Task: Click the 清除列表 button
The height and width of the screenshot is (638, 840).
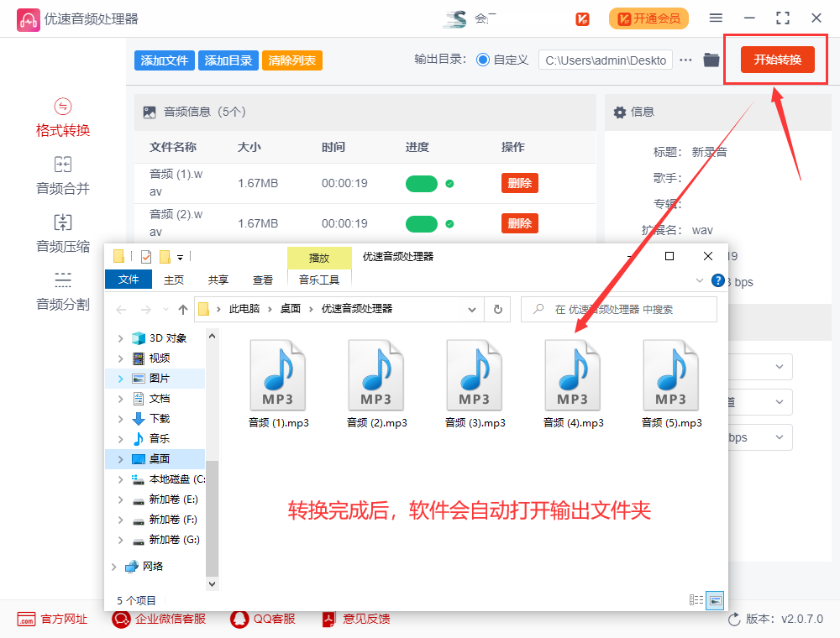Action: click(292, 60)
